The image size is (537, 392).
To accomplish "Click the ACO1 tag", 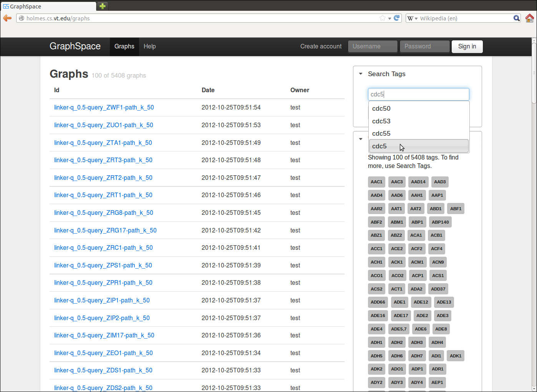I will (x=377, y=276).
